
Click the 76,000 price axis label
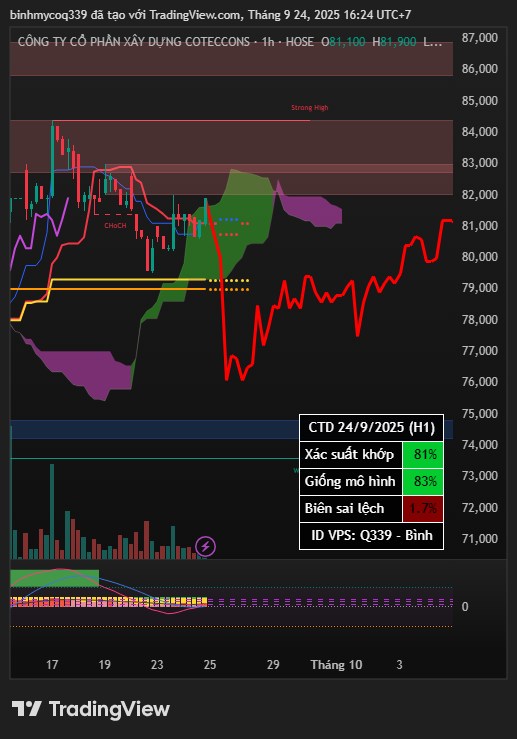point(479,381)
